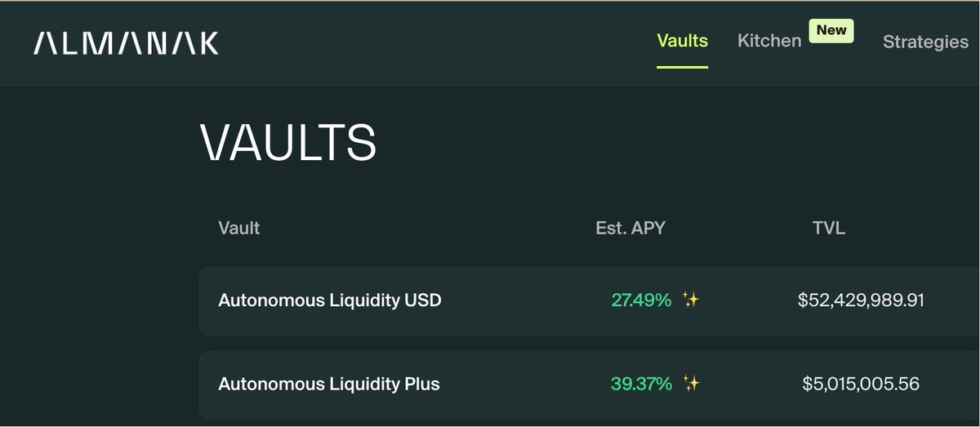Click the large VAULTS page heading
980x427 pixels.
[288, 142]
